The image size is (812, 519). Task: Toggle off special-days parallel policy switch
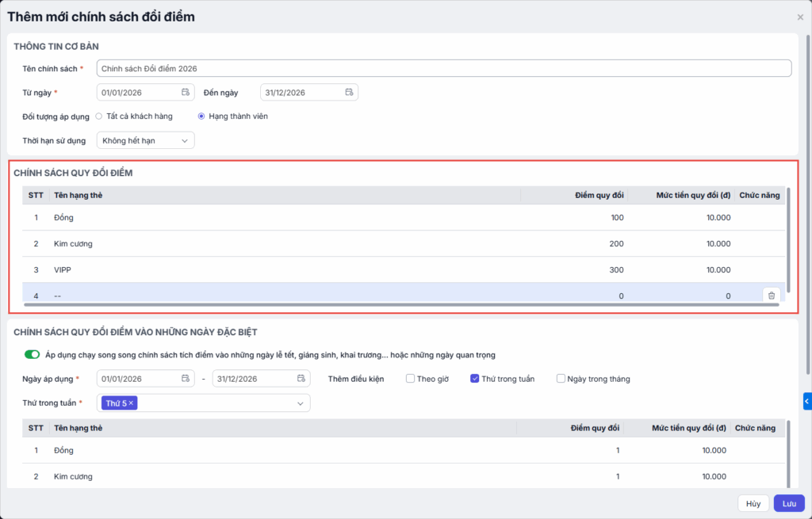tap(33, 355)
